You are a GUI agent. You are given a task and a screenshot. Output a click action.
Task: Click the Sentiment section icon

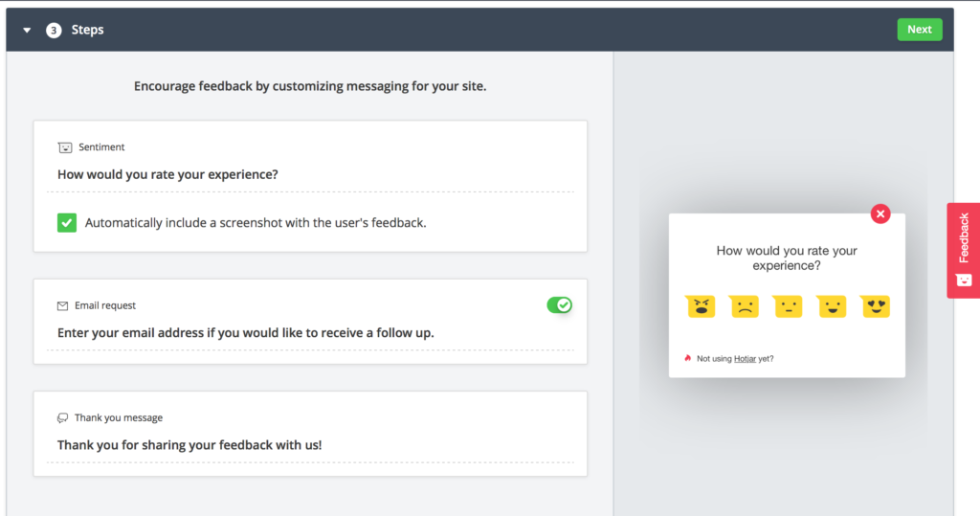[64, 147]
